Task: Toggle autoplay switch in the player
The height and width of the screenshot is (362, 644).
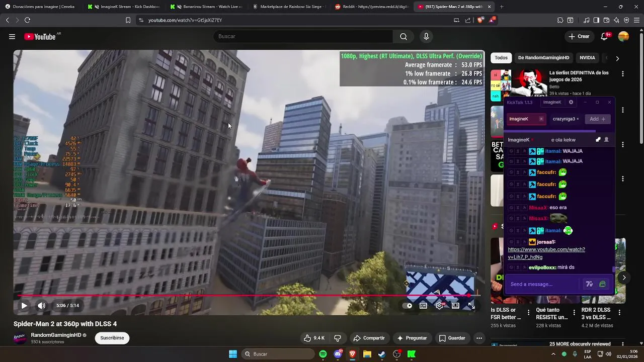Action: (x=408, y=305)
